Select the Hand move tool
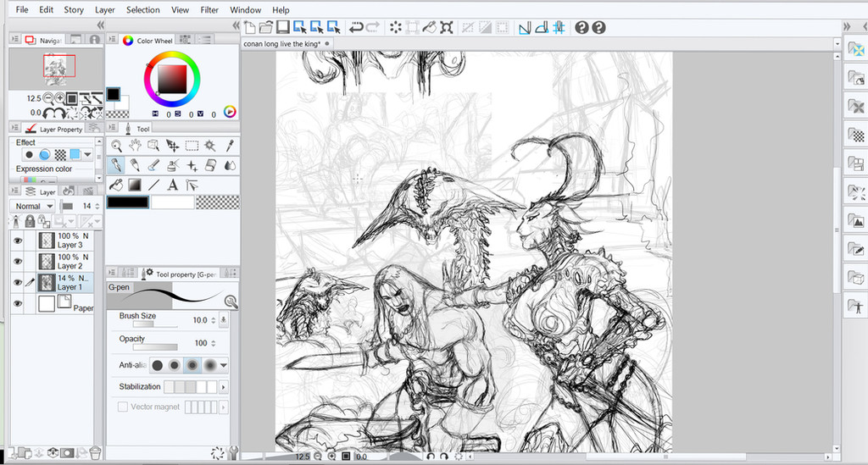868x465 pixels. 135,146
